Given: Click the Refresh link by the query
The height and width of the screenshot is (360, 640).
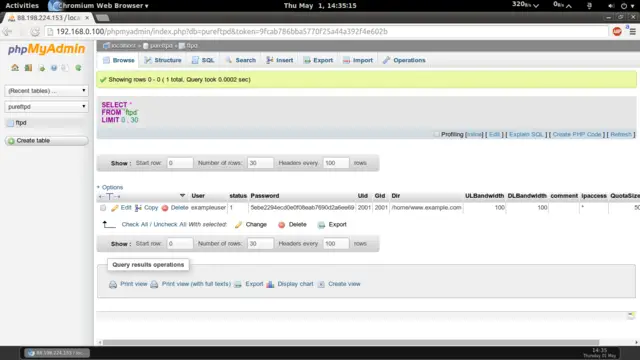Looking at the screenshot, I should point(621,134).
